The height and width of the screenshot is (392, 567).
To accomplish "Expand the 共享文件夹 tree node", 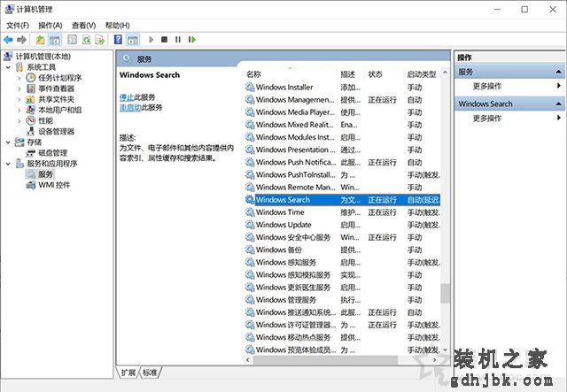I will point(19,99).
